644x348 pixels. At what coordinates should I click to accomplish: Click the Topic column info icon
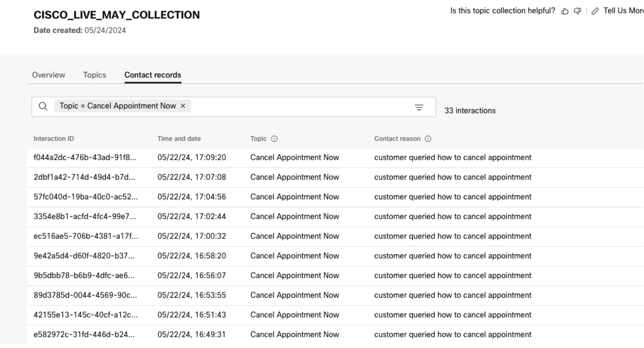click(x=273, y=139)
